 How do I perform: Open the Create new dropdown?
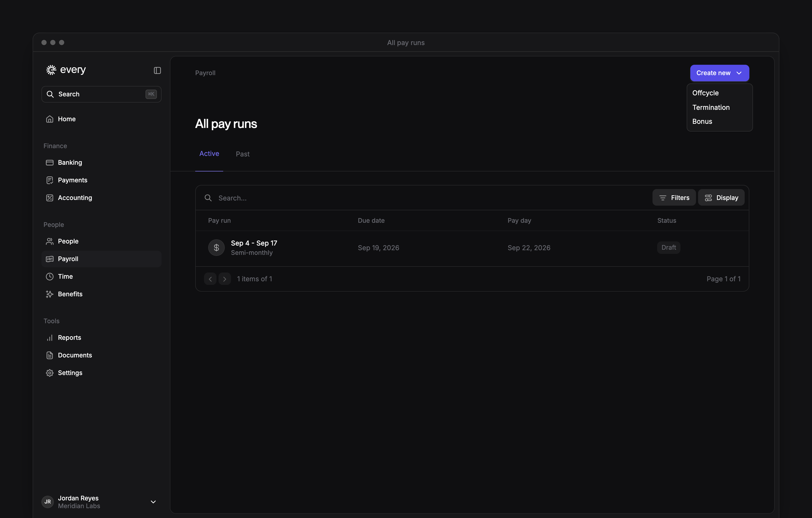click(719, 73)
